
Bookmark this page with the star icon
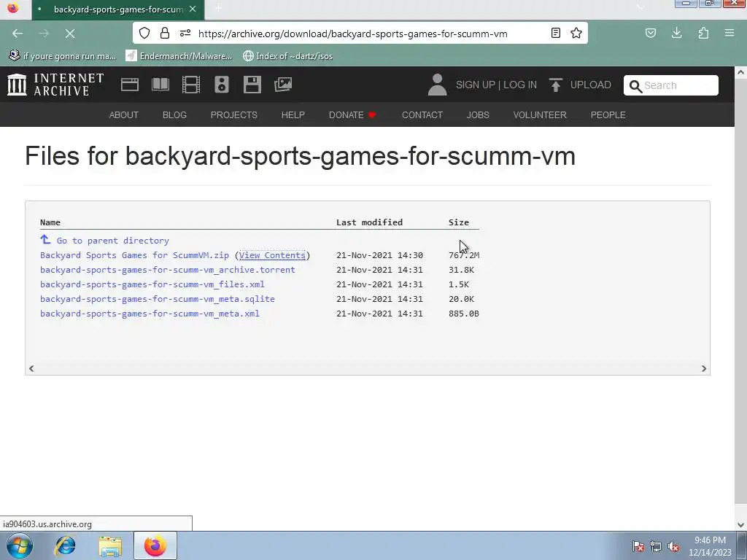tap(576, 33)
